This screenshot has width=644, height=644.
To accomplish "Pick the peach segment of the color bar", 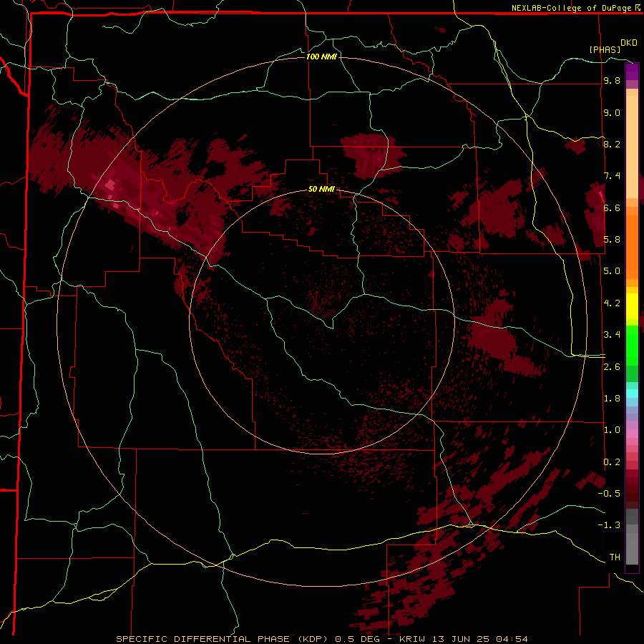I will [x=632, y=147].
